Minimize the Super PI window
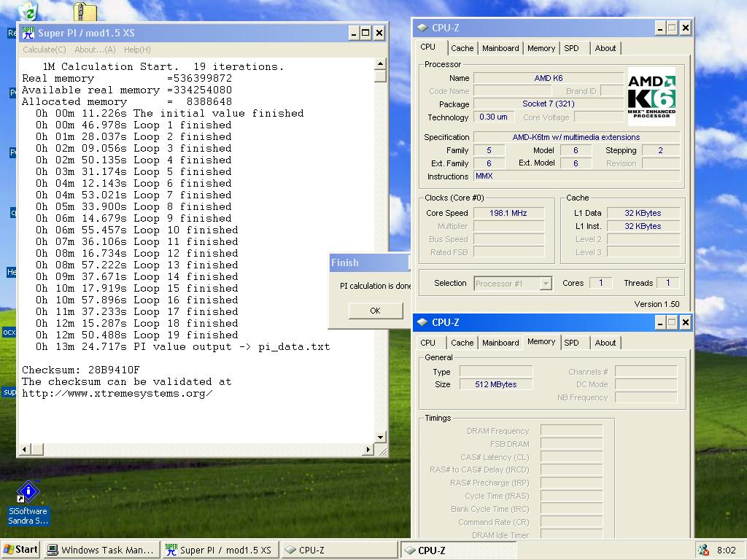The image size is (747, 560). coord(354,33)
